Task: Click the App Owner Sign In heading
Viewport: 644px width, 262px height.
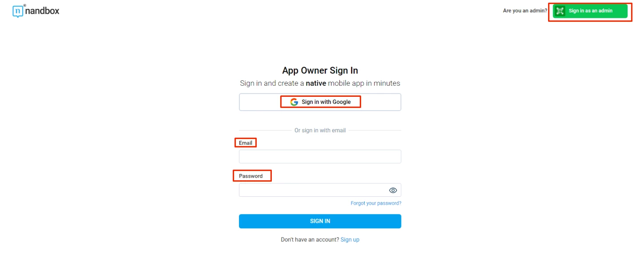Action: 320,71
